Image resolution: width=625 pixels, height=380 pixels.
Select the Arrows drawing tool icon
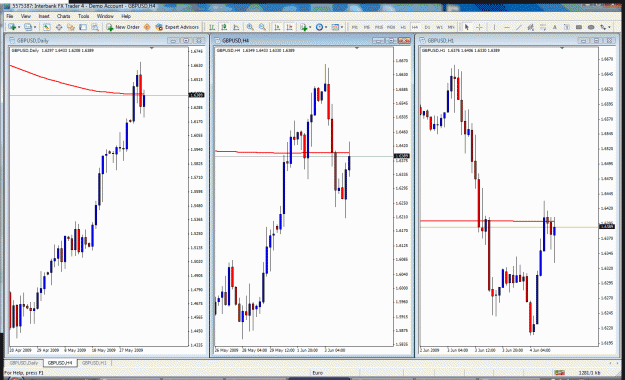click(x=603, y=27)
